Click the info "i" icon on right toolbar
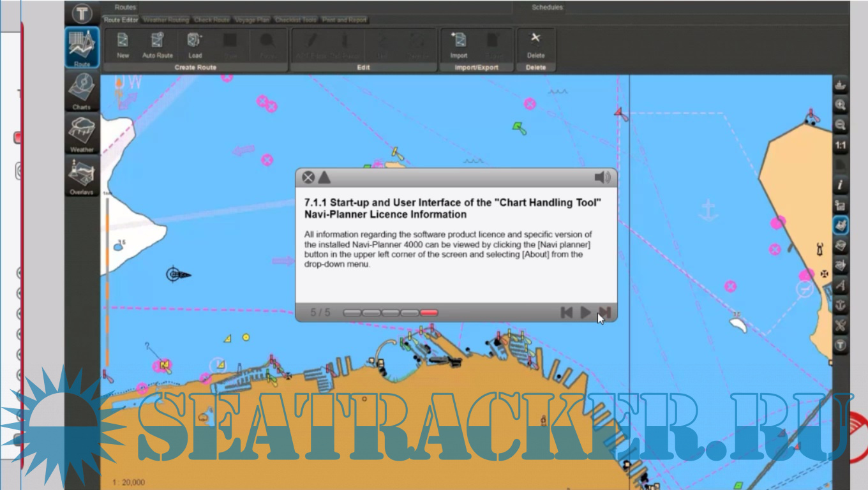This screenshot has height=490, width=868. pyautogui.click(x=841, y=185)
